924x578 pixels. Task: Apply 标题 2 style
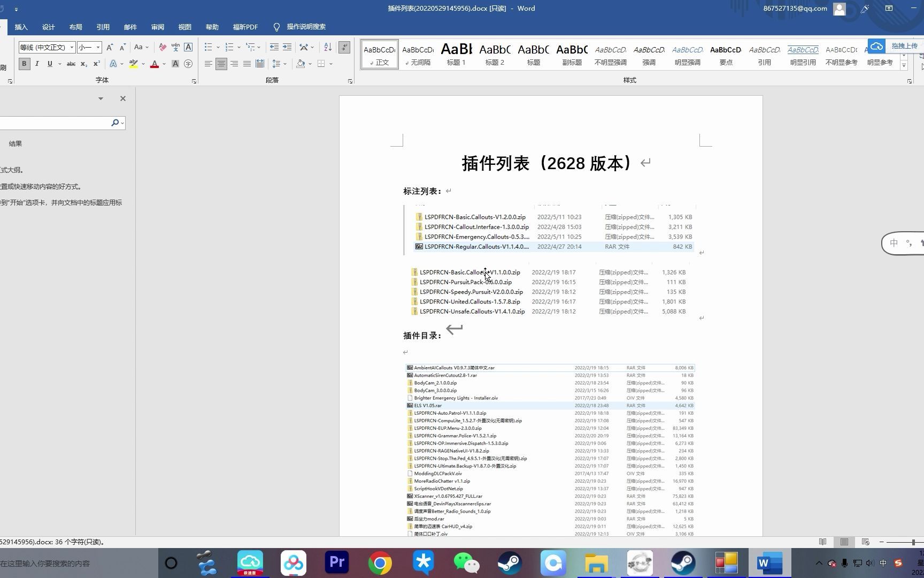coord(495,54)
